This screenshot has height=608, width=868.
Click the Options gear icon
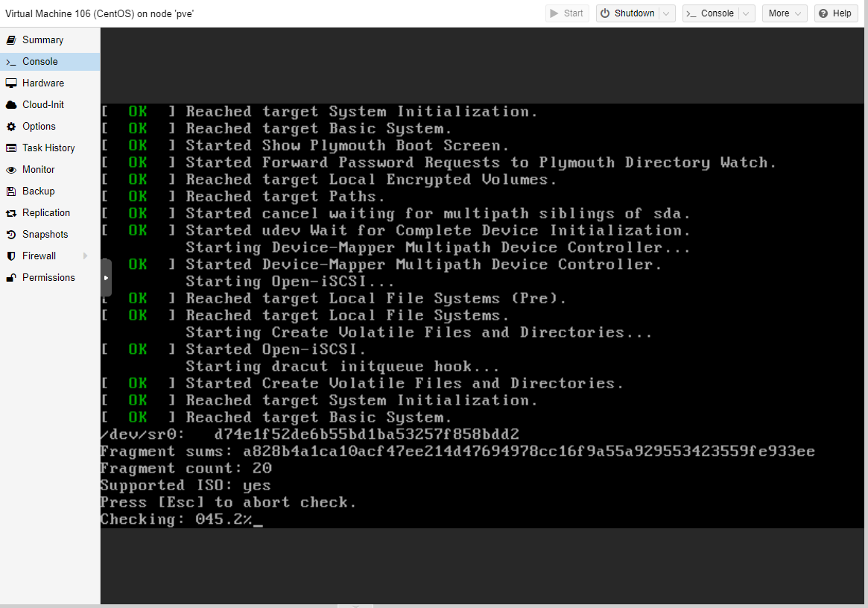click(x=11, y=127)
